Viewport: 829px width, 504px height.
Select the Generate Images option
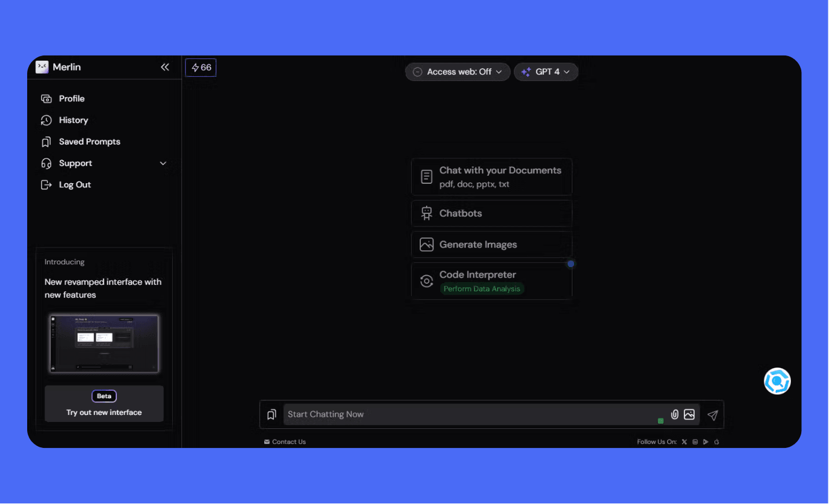coord(492,244)
